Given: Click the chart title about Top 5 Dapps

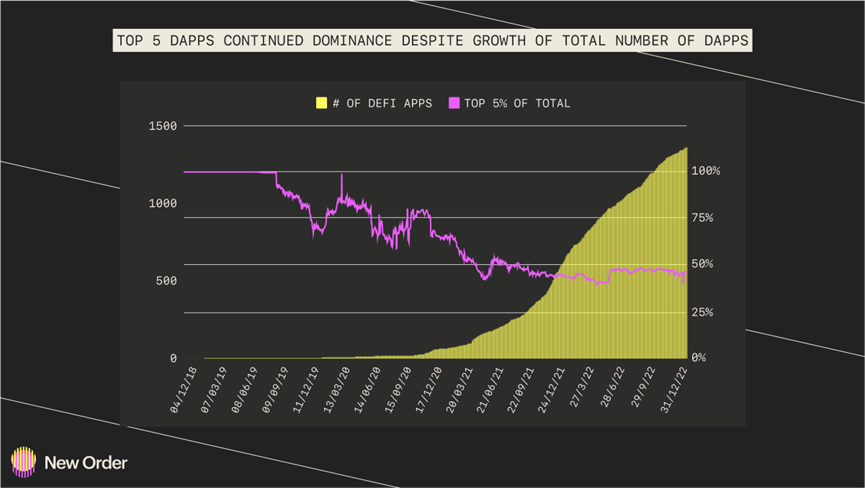Looking at the screenshot, I should pyautogui.click(x=432, y=40).
